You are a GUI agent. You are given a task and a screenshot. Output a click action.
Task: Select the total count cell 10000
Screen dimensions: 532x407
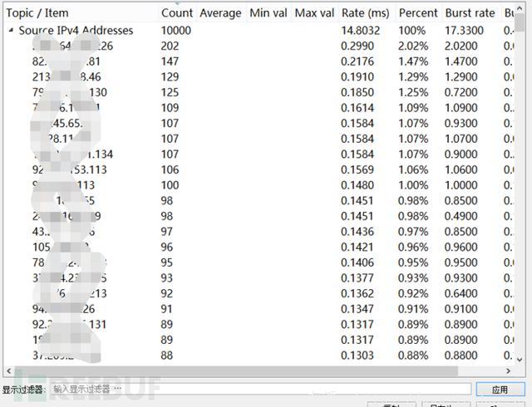(x=176, y=31)
